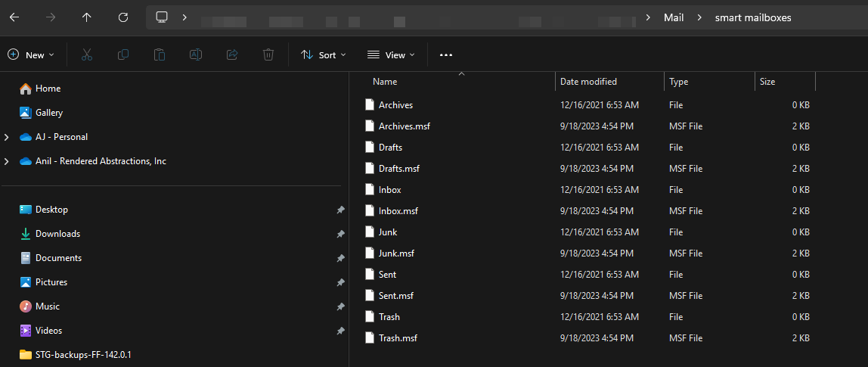Viewport: 868px width, 367px height.
Task: Refresh the current folder view
Action: (x=123, y=17)
